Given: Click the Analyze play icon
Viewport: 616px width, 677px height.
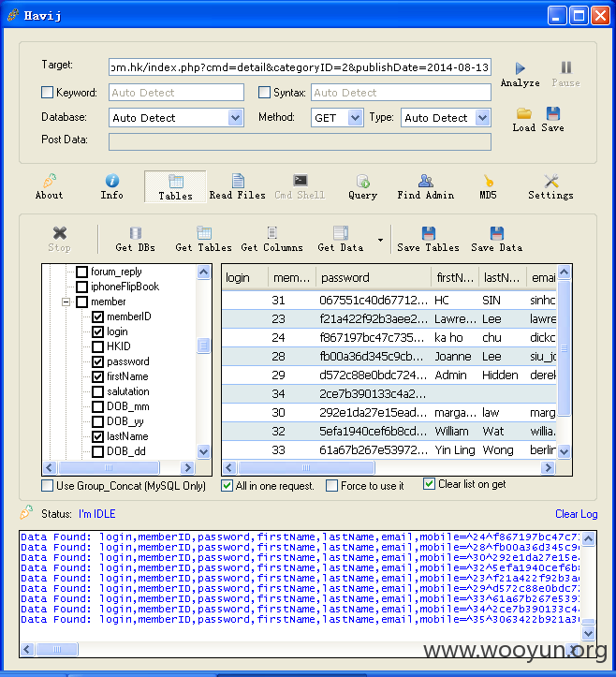Looking at the screenshot, I should point(520,68).
